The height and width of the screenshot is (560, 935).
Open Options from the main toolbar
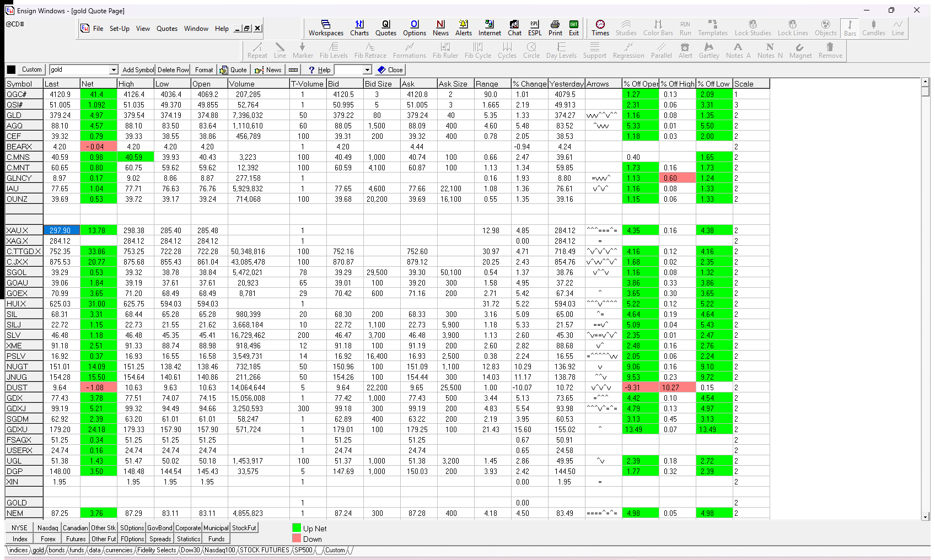(x=414, y=28)
